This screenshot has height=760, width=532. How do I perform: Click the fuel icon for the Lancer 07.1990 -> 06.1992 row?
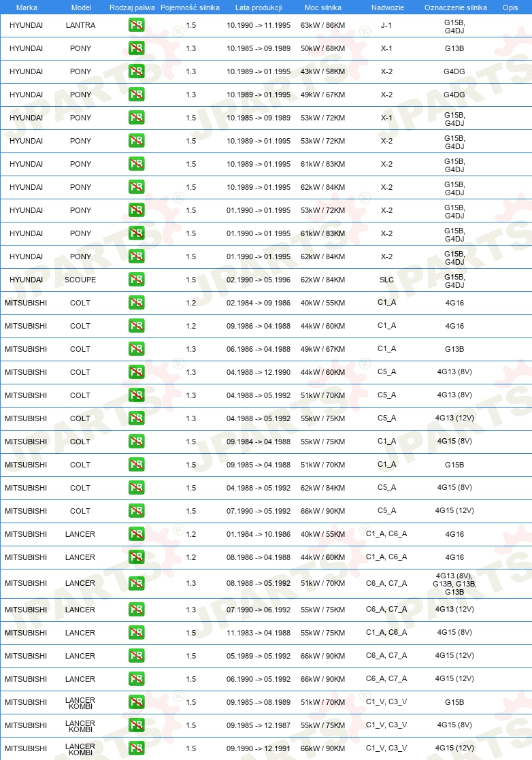(137, 610)
